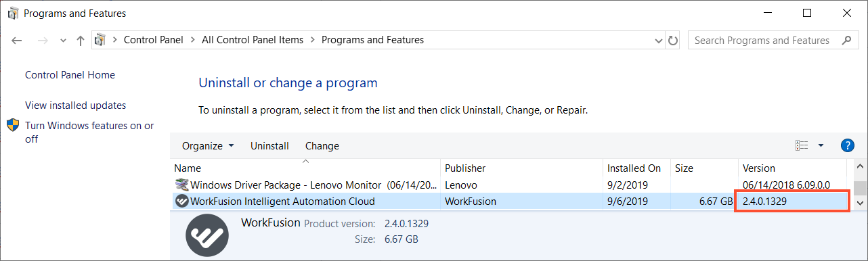Select the WorkFusion checkmark icon in list row
This screenshot has width=868, height=261.
pyautogui.click(x=181, y=201)
